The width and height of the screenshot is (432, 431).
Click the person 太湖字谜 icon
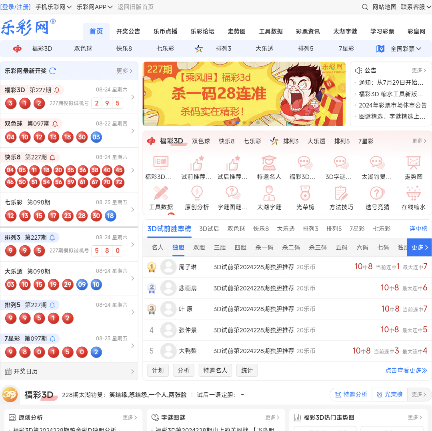[x=269, y=193]
